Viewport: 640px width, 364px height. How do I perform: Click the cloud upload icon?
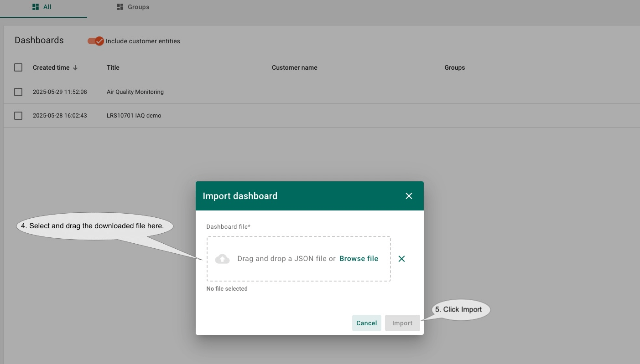tap(222, 259)
